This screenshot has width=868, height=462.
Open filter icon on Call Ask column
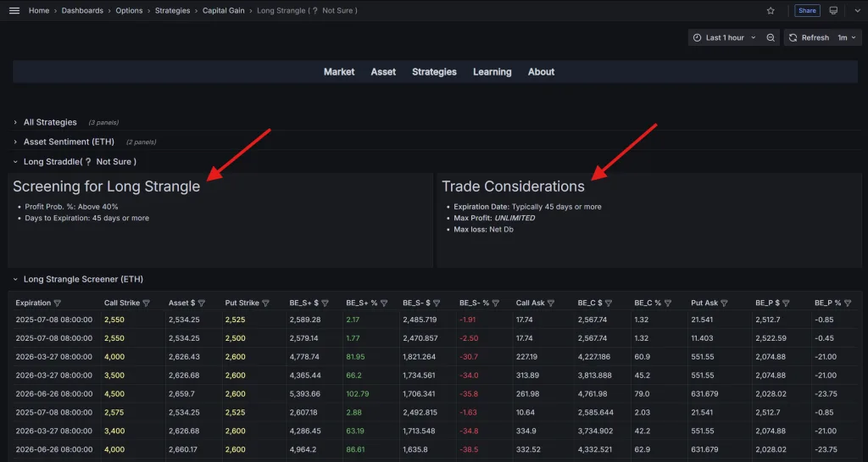point(551,303)
